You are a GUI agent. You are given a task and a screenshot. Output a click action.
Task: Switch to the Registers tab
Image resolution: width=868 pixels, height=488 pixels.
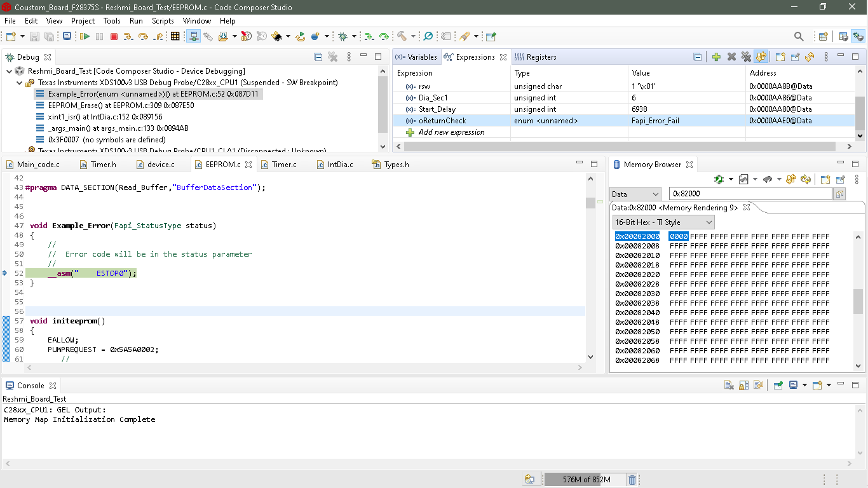(x=541, y=57)
